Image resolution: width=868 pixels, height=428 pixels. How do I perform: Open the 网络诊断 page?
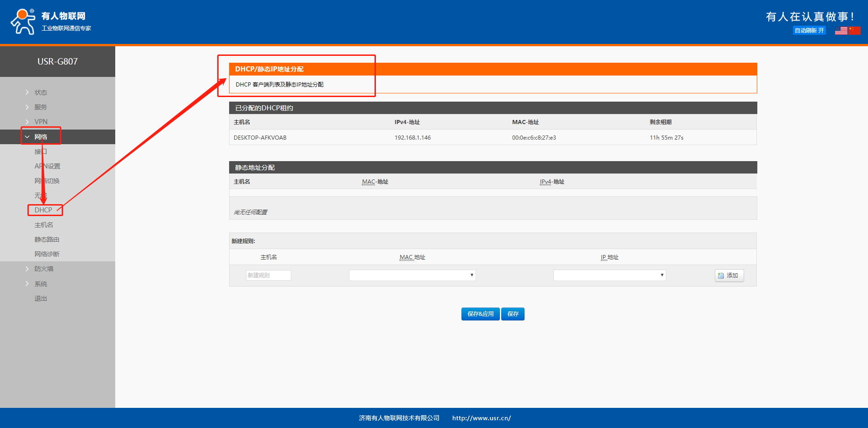(47, 254)
